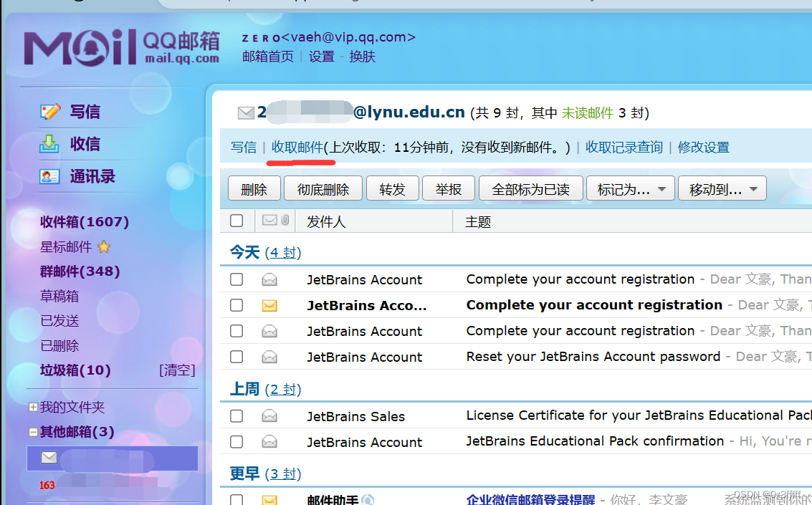
Task: Click opened envelope icon of JetBrains Sales mail
Action: click(x=269, y=416)
